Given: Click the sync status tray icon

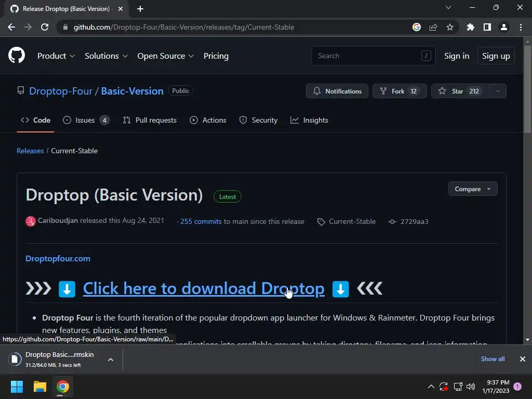Looking at the screenshot, I should click(x=444, y=387).
